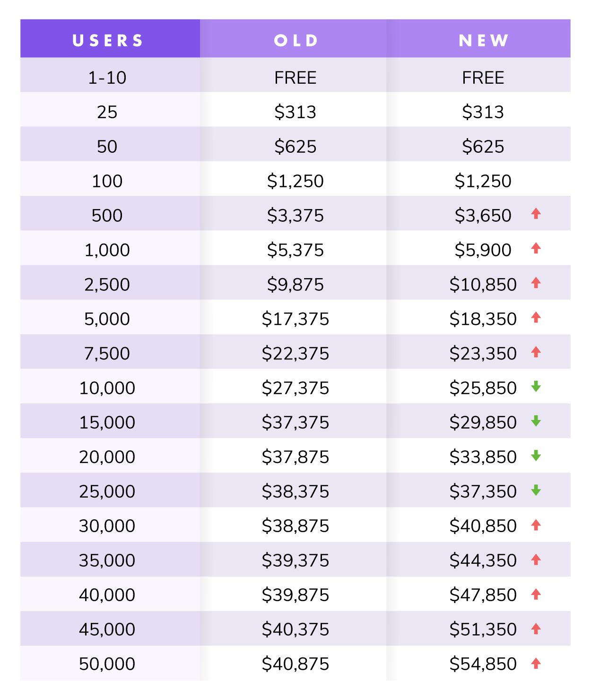Click the red up arrow beside $3,650
591x700 pixels.
[x=536, y=214]
